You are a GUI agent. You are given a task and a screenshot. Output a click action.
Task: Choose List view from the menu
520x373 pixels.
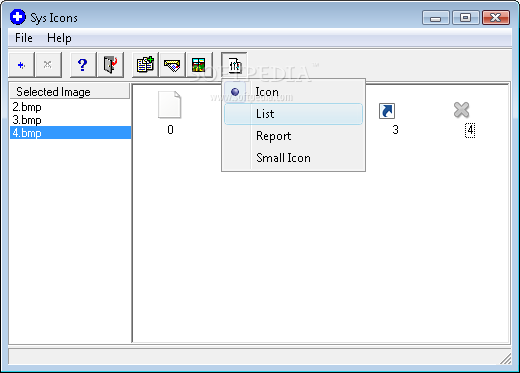tap(293, 114)
